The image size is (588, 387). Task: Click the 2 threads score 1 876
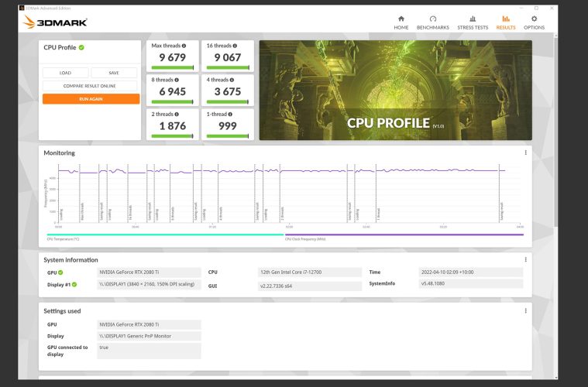coord(173,126)
